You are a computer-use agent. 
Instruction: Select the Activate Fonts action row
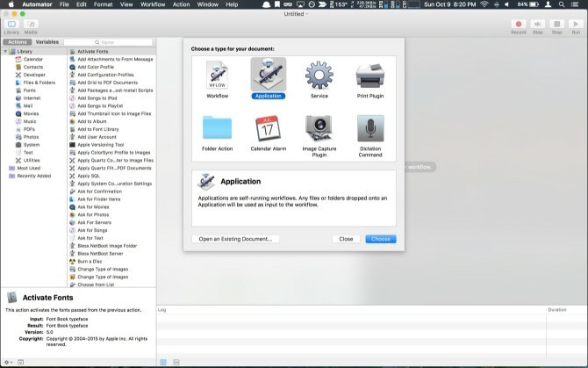tap(111, 52)
